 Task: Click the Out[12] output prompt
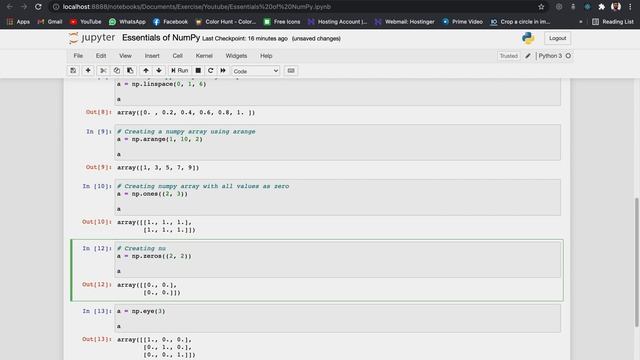pyautogui.click(x=97, y=284)
